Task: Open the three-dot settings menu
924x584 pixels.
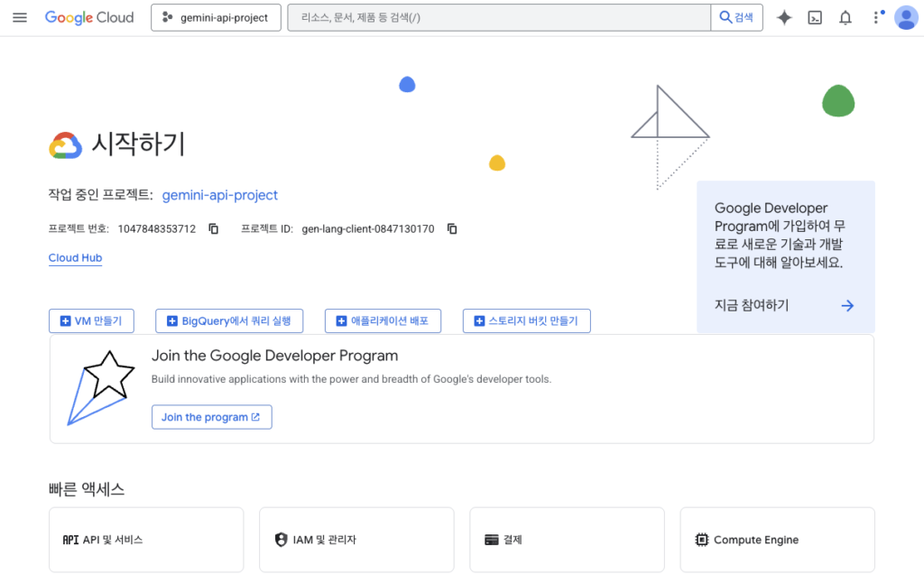Action: pyautogui.click(x=876, y=18)
